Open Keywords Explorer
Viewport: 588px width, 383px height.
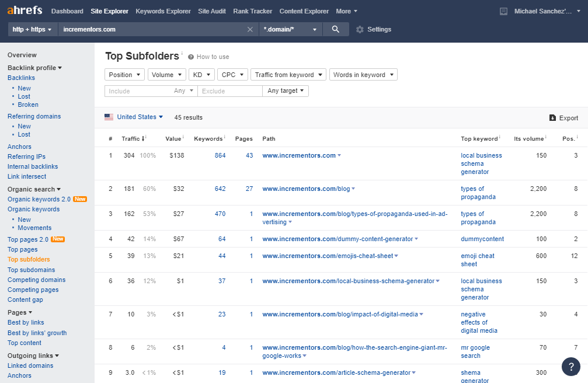pos(163,11)
